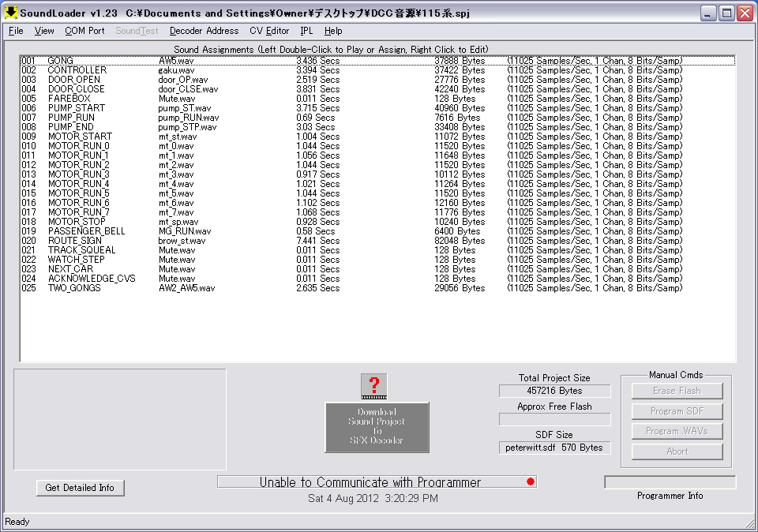
Task: Open the Help menu
Action: 333,31
